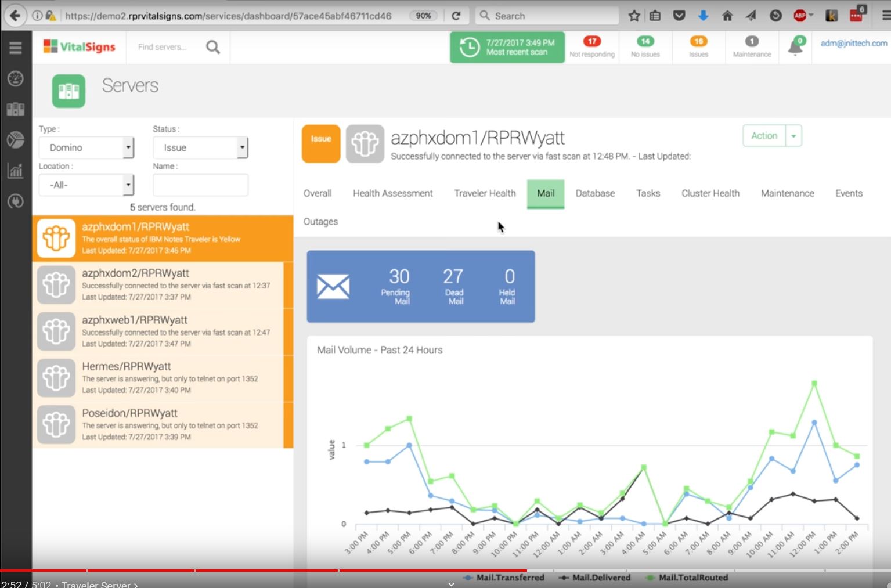Click the Action button
This screenshot has height=588, width=891.
point(764,136)
